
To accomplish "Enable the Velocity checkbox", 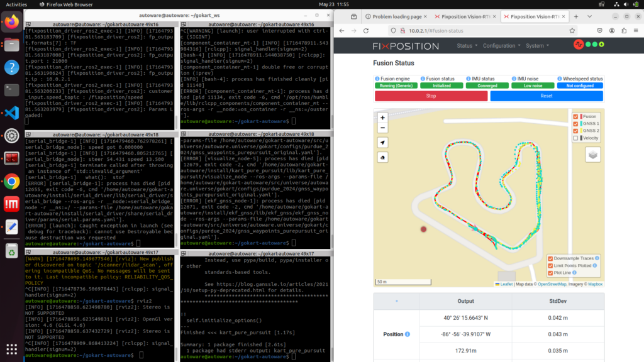I will click(575, 138).
